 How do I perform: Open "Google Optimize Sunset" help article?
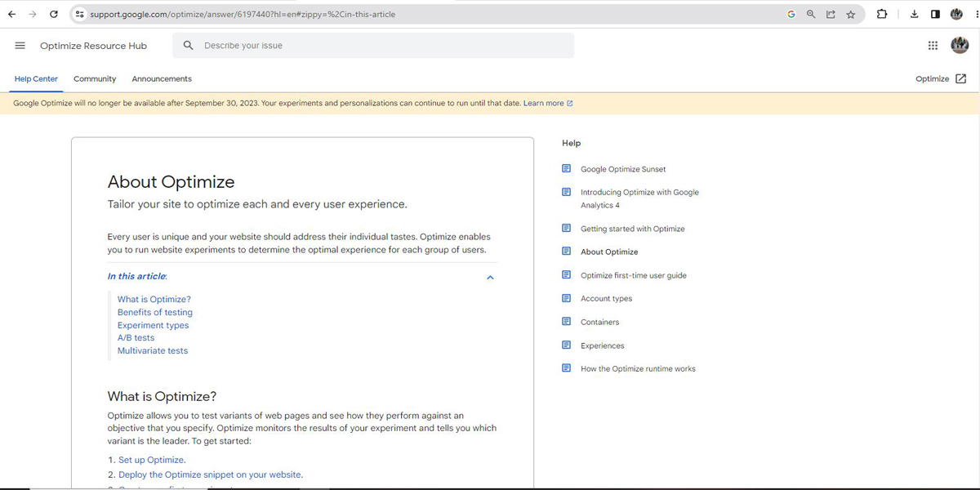pyautogui.click(x=623, y=169)
